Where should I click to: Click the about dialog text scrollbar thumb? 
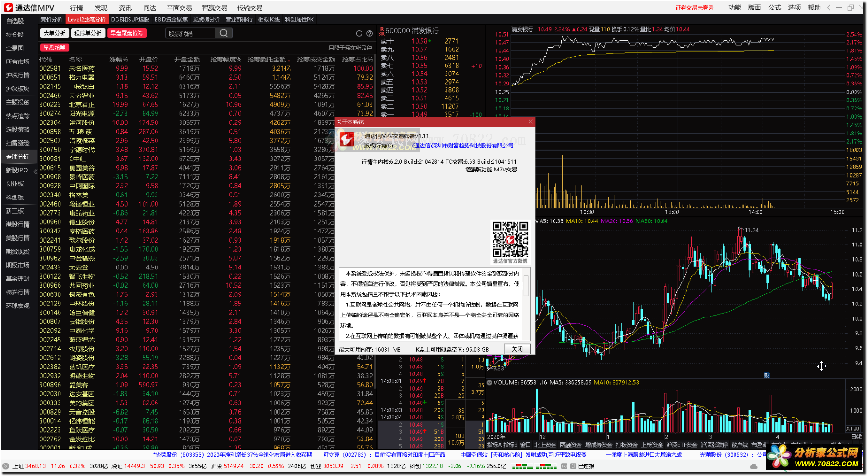tap(526, 285)
